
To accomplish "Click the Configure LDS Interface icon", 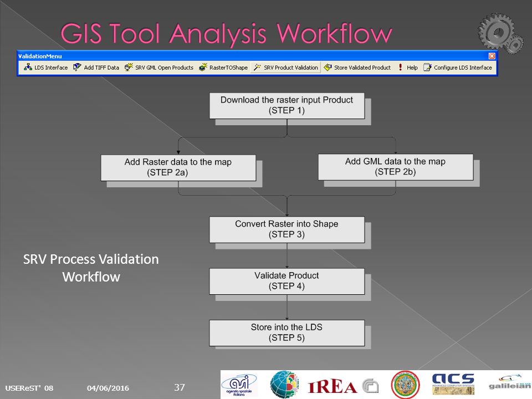I will 427,67.
